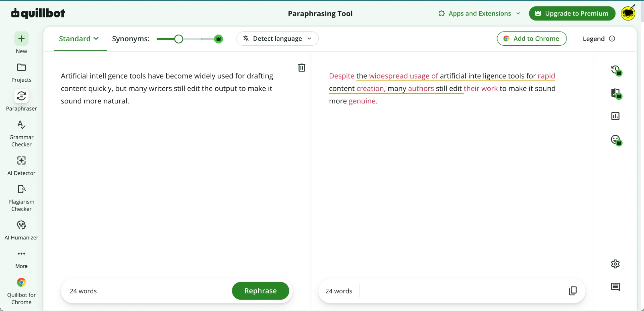Click the Add to Chrome button
Screen dimensions: 644x311
click(x=532, y=39)
